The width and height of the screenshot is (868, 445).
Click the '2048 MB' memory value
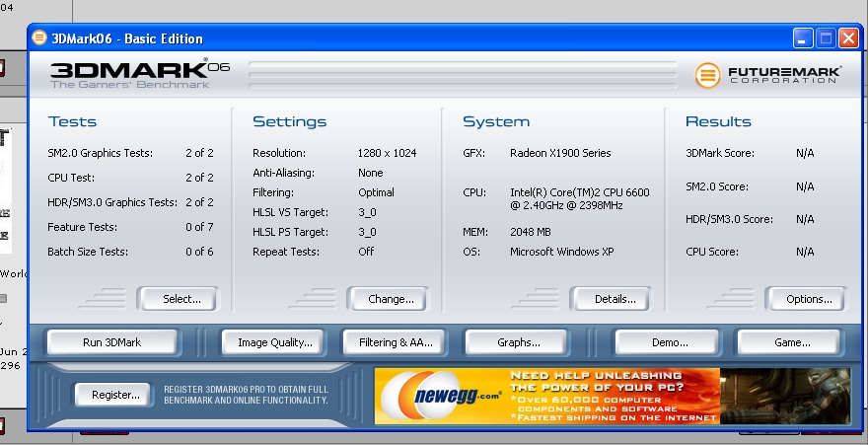(531, 232)
